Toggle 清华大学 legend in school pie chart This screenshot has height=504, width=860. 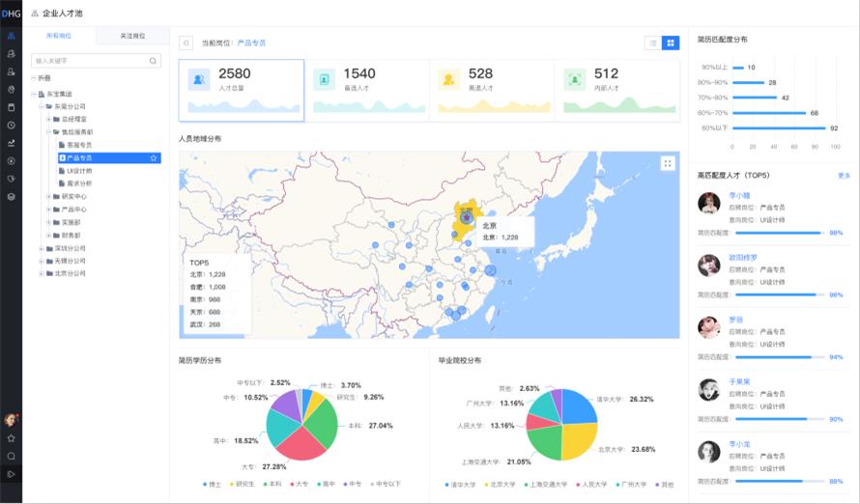click(x=460, y=485)
